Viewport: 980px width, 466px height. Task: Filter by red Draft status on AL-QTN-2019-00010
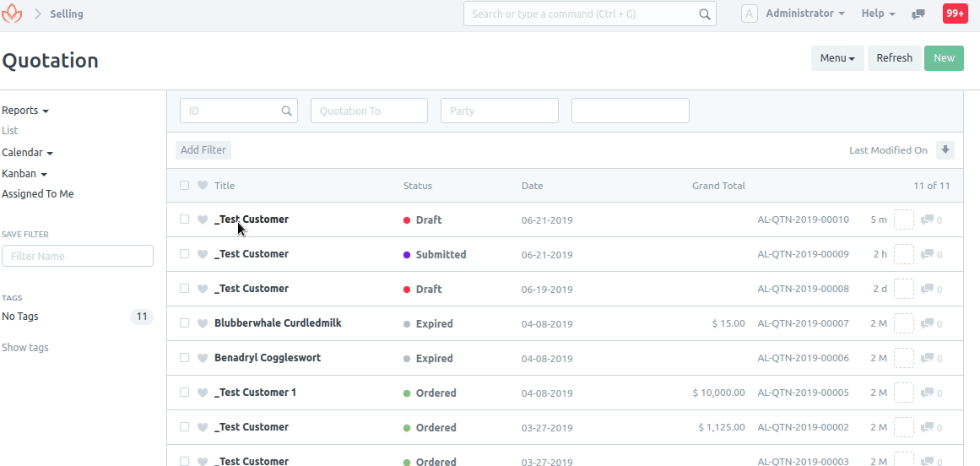tap(423, 219)
